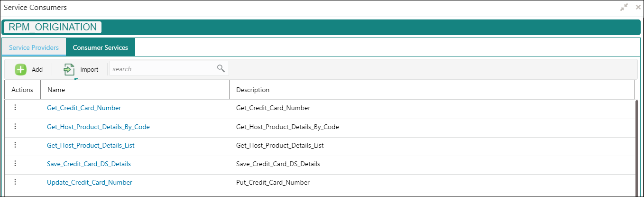Open Update_Credit_Card_Number link
This screenshot has height=197, width=644.
pyautogui.click(x=90, y=182)
